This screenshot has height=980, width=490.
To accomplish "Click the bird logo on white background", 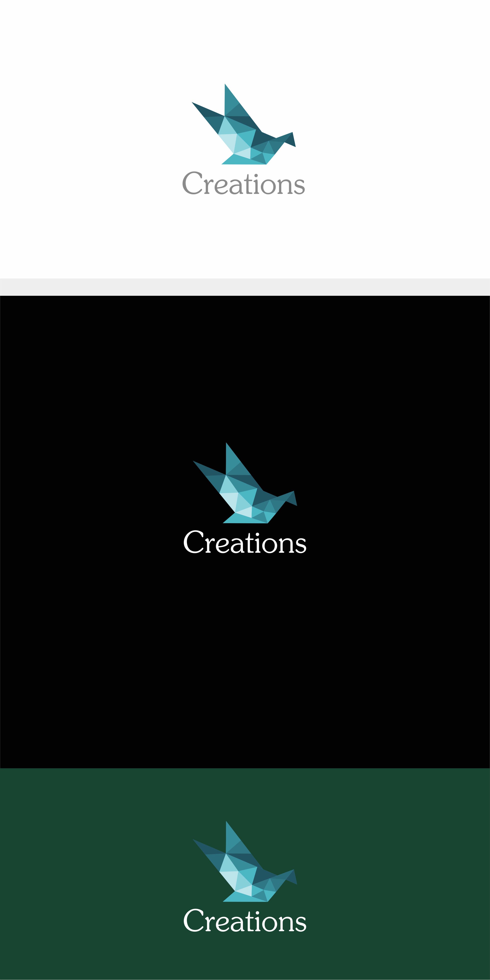I will (x=244, y=124).
